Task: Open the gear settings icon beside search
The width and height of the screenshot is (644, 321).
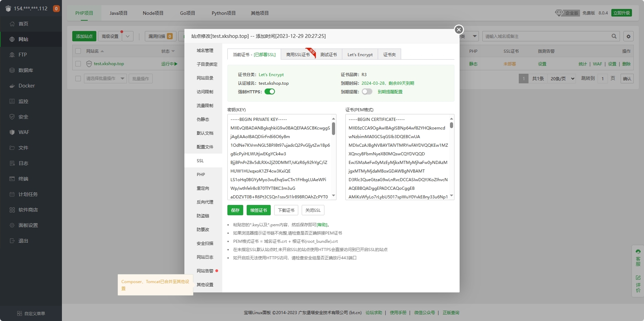Action: [x=629, y=36]
